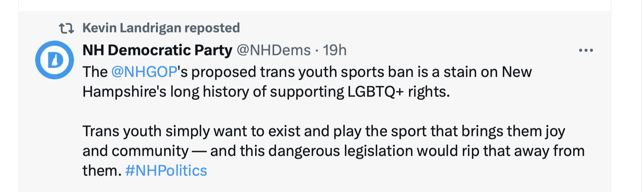Image resolution: width=644 pixels, height=192 pixels.
Task: Click the NH Democratic Party avatar
Action: pyautogui.click(x=55, y=60)
